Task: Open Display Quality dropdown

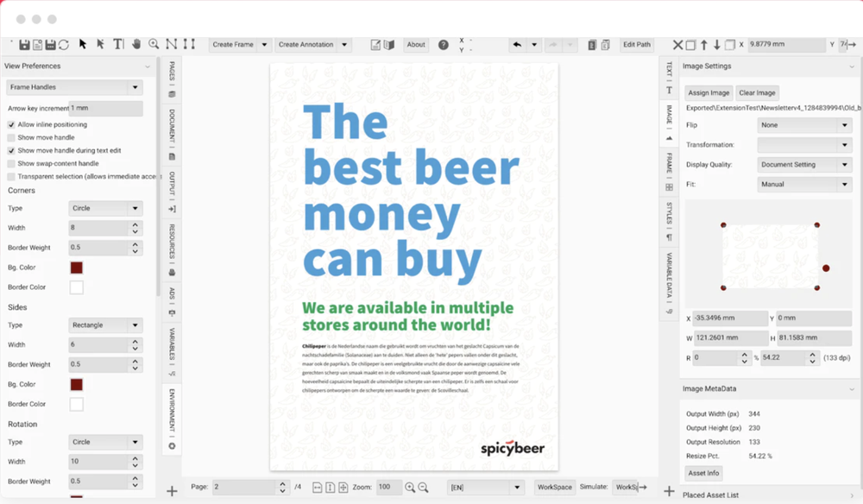Action: click(x=804, y=165)
